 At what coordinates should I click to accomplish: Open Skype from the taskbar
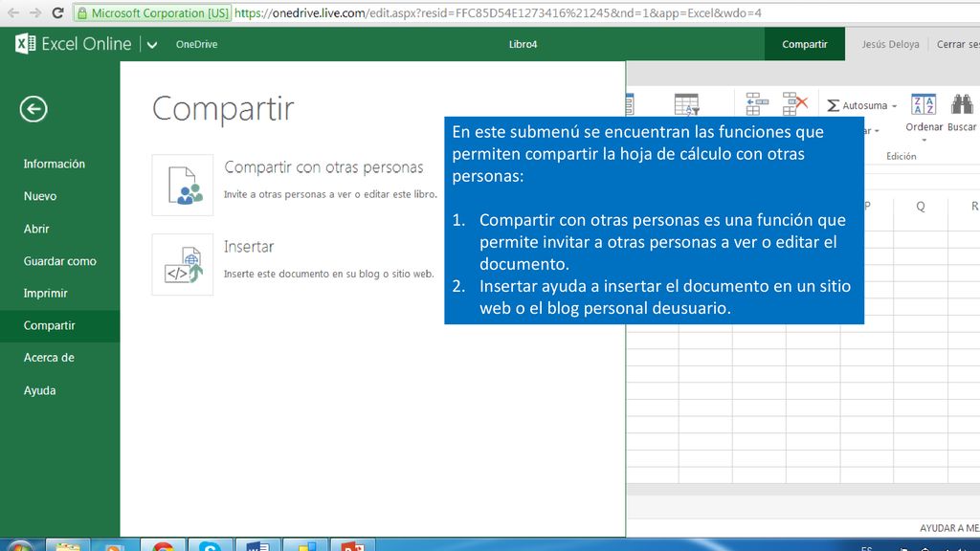coord(210,544)
